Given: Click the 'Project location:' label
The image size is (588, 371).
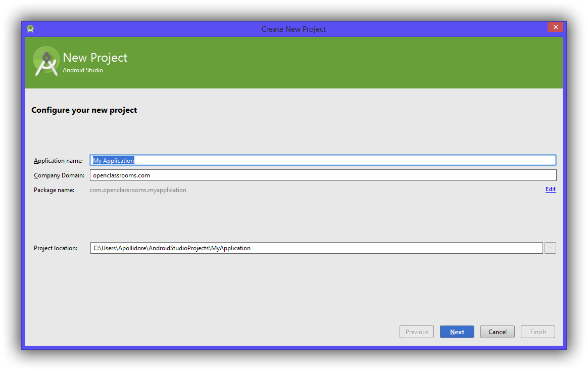Looking at the screenshot, I should [x=56, y=248].
